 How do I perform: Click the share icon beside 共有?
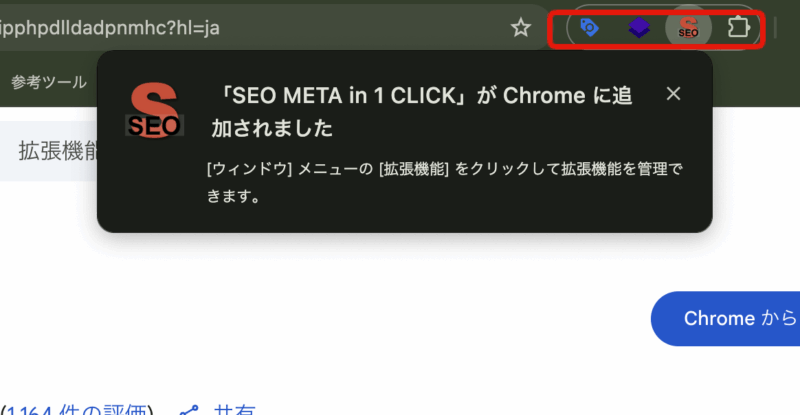[x=189, y=410]
